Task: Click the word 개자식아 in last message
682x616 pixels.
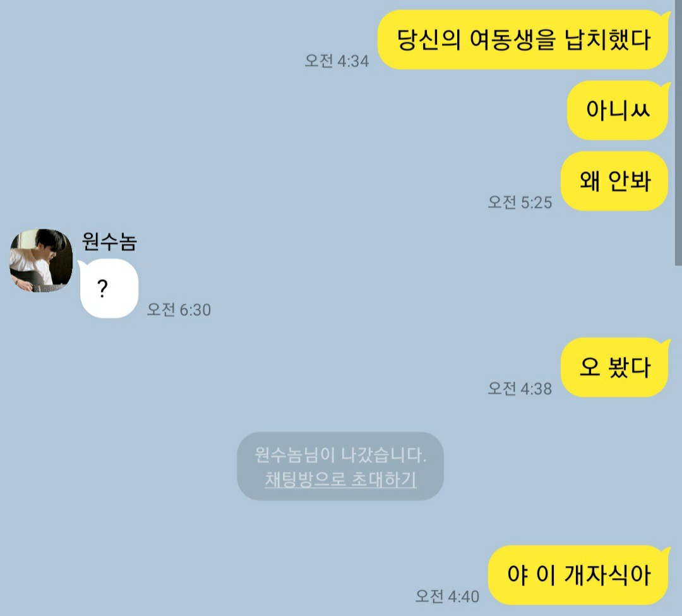Action: [x=607, y=575]
